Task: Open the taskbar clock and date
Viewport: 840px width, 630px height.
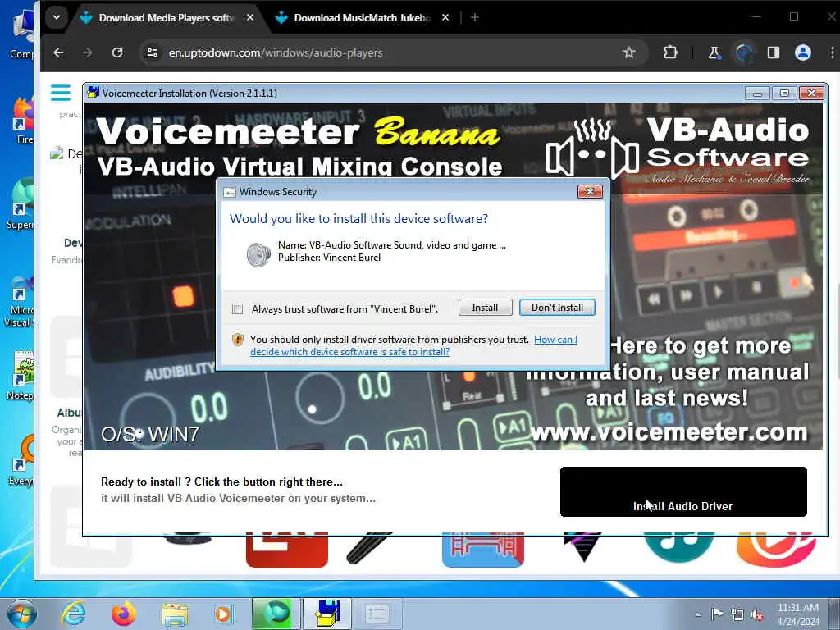Action: [798, 614]
